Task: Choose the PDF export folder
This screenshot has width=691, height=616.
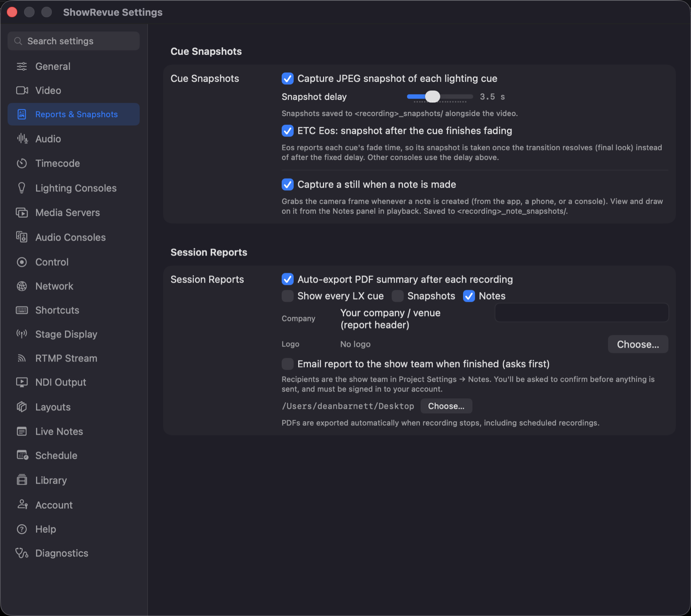Action: (446, 406)
